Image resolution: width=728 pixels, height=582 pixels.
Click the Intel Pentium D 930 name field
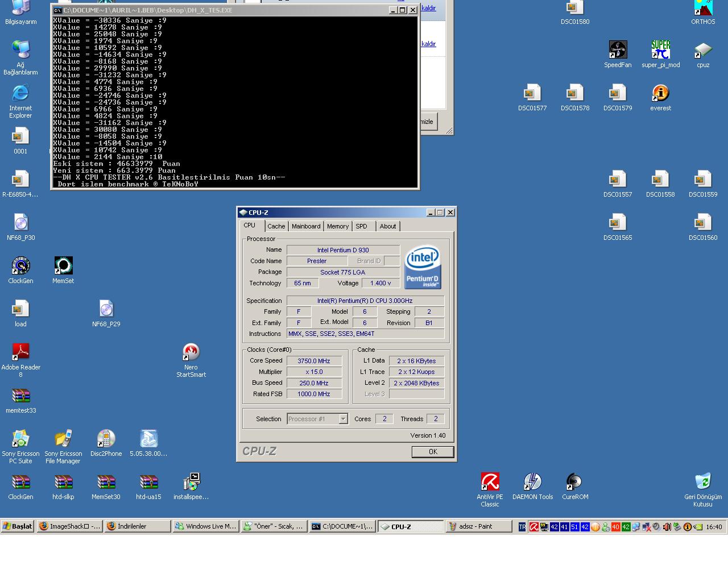343,250
